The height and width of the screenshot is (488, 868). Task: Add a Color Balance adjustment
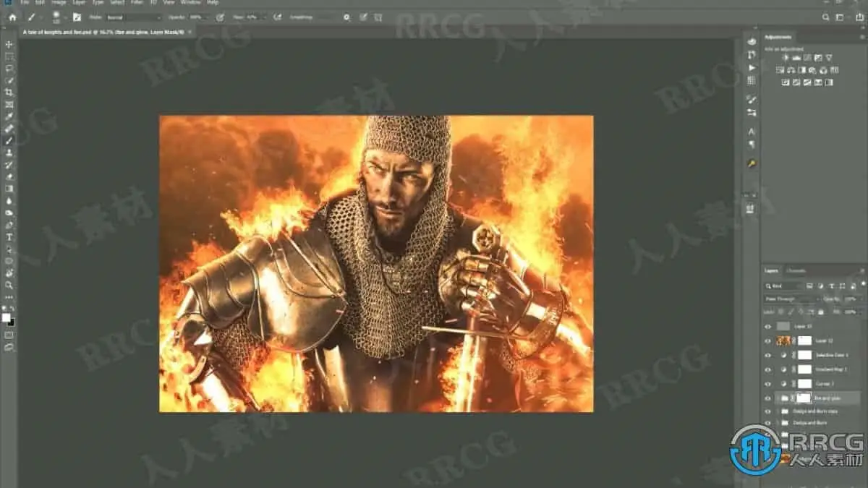pos(791,70)
